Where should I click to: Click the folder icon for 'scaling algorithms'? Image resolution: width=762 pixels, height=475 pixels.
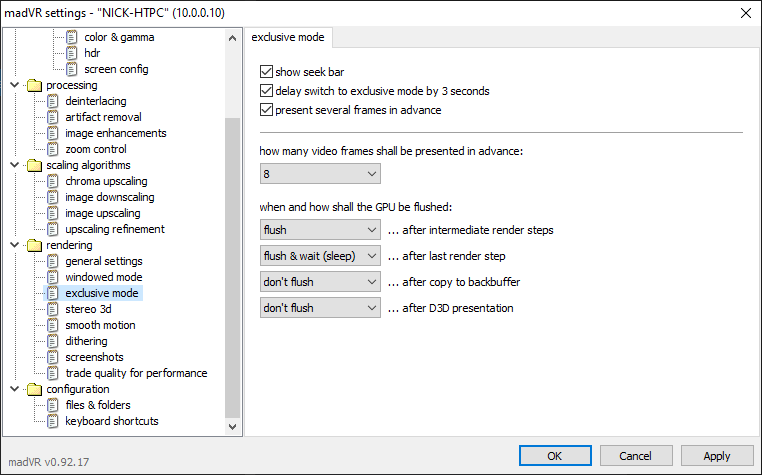pyautogui.click(x=35, y=165)
